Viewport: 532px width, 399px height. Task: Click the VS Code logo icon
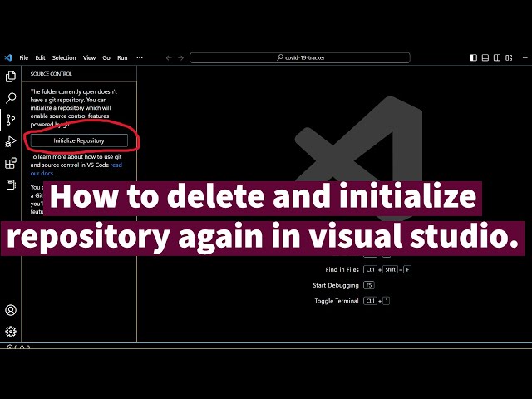coord(8,57)
